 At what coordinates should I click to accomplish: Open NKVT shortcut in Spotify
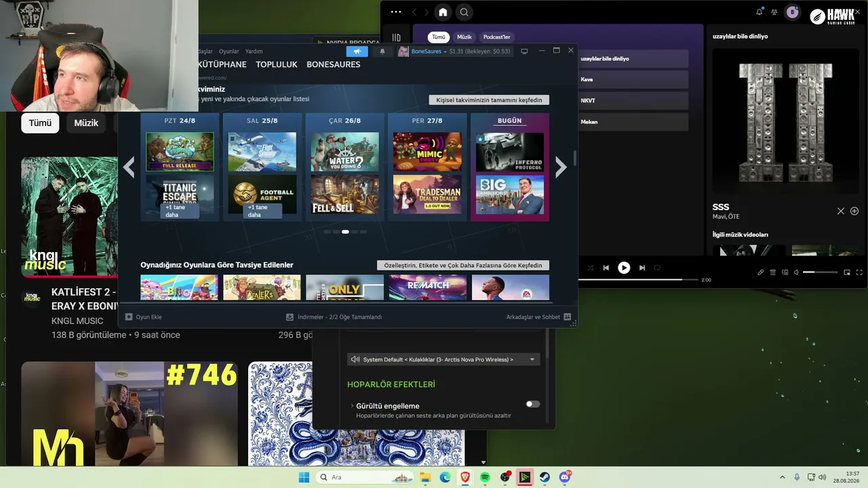click(633, 100)
